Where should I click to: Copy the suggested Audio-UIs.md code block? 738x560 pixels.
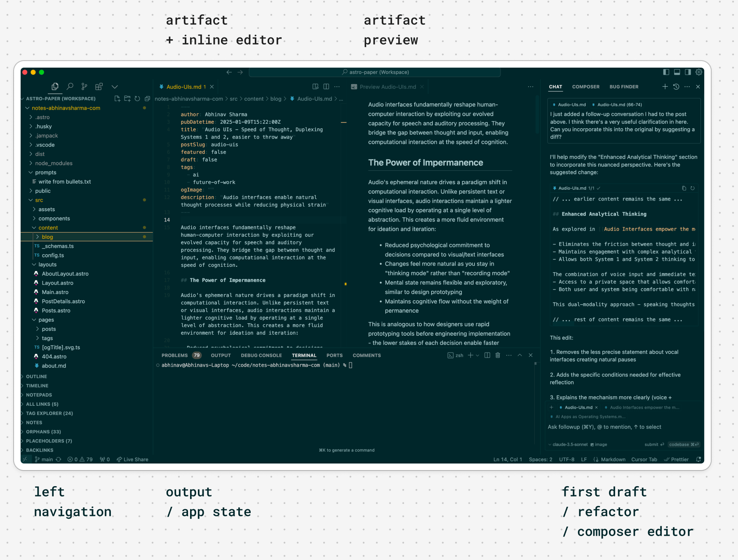tap(684, 188)
